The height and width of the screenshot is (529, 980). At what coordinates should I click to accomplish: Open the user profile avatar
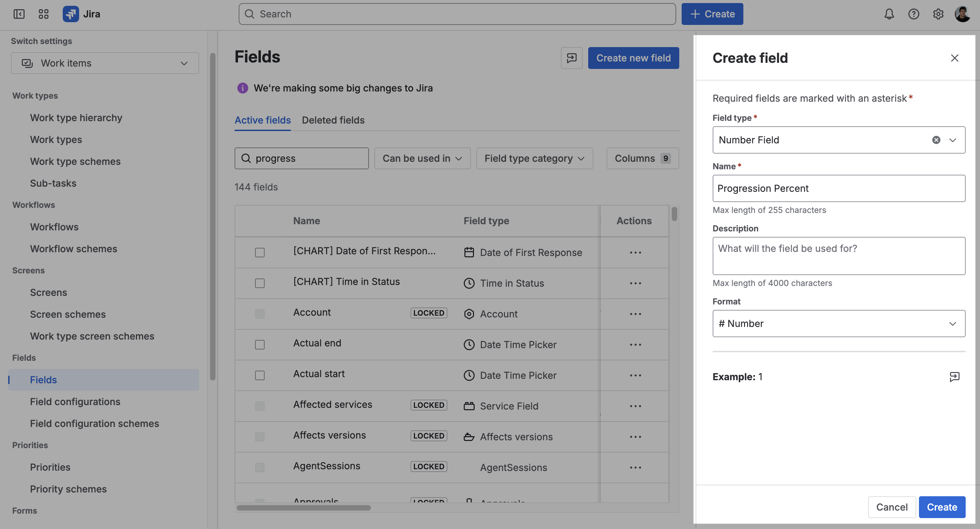click(x=962, y=14)
